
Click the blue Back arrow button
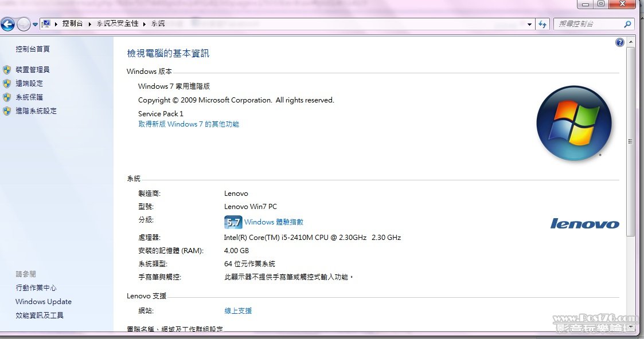(7, 24)
